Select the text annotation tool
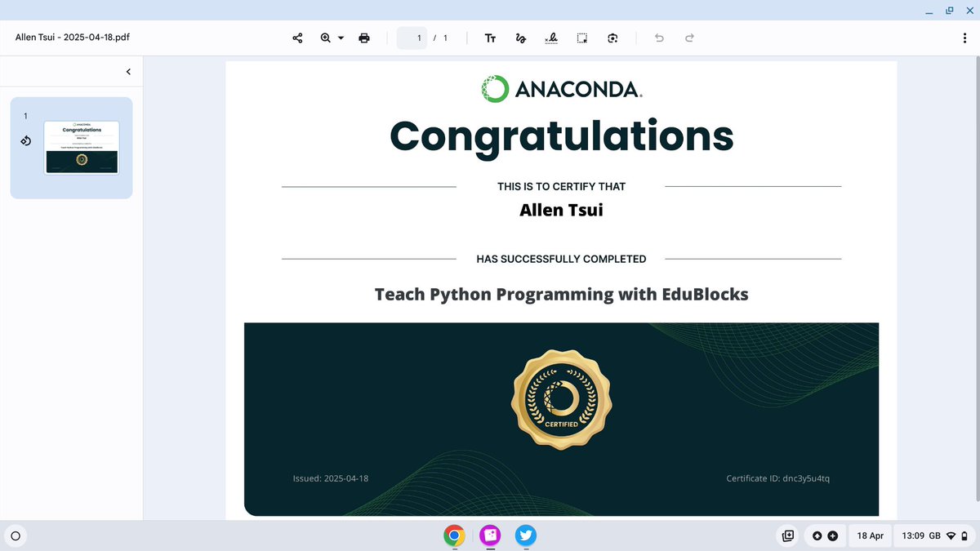Viewport: 980px width, 551px height. click(490, 38)
